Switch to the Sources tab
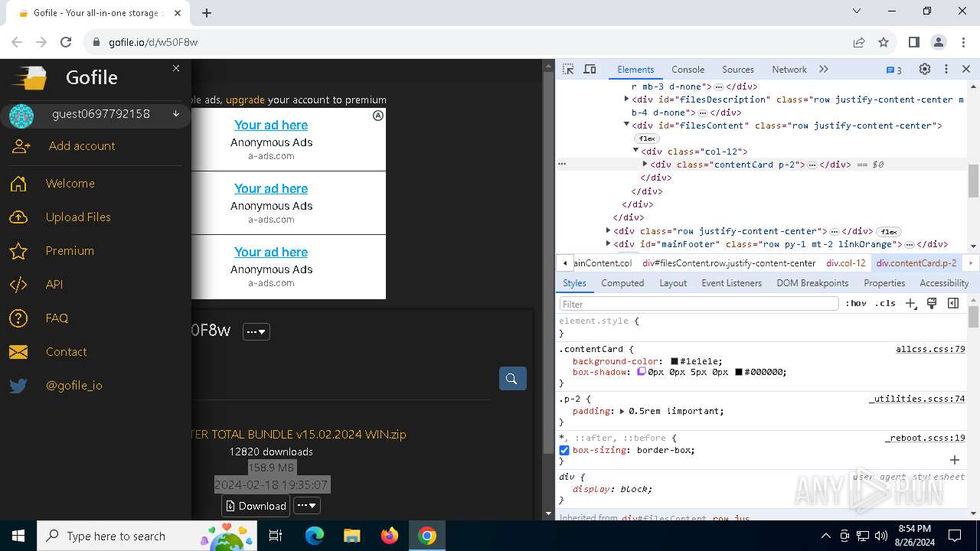The height and width of the screenshot is (551, 980). click(738, 70)
